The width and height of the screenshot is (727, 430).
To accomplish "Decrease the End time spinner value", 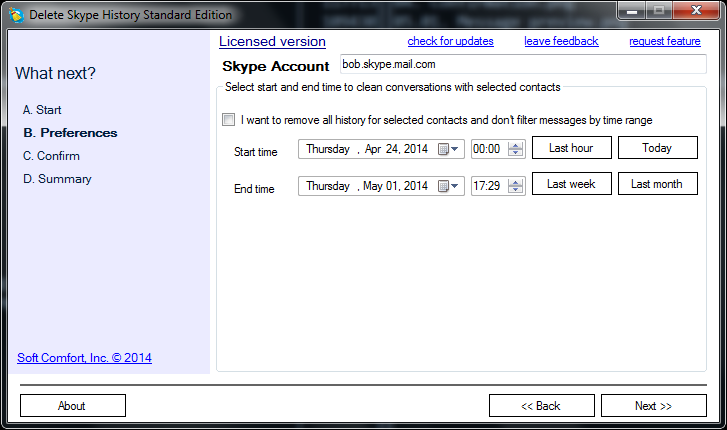I will pyautogui.click(x=516, y=190).
